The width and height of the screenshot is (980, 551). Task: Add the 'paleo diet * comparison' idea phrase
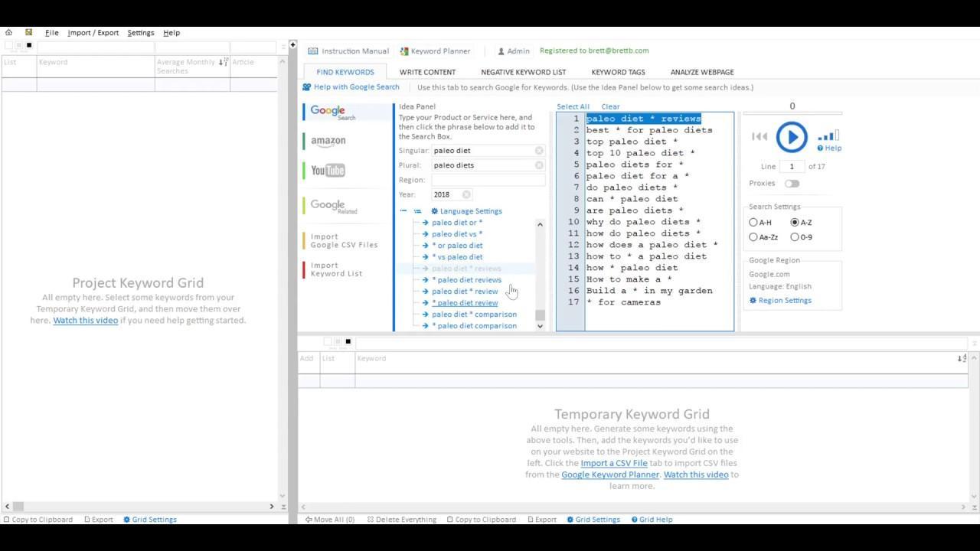[474, 315]
